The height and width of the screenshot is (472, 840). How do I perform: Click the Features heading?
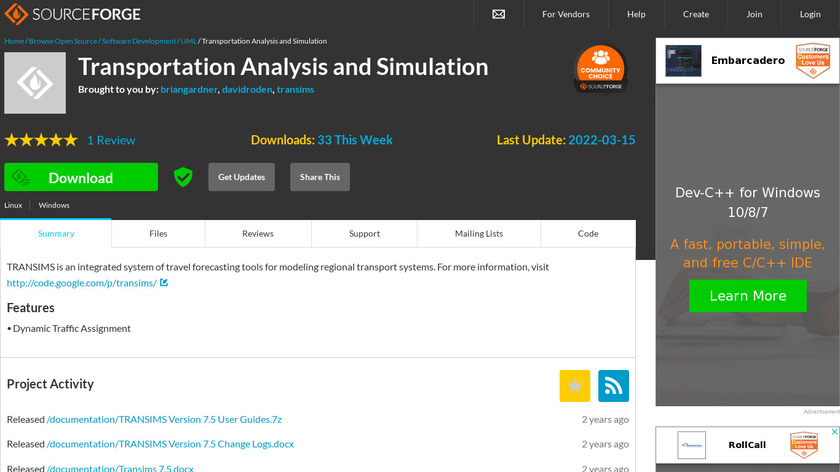click(31, 308)
